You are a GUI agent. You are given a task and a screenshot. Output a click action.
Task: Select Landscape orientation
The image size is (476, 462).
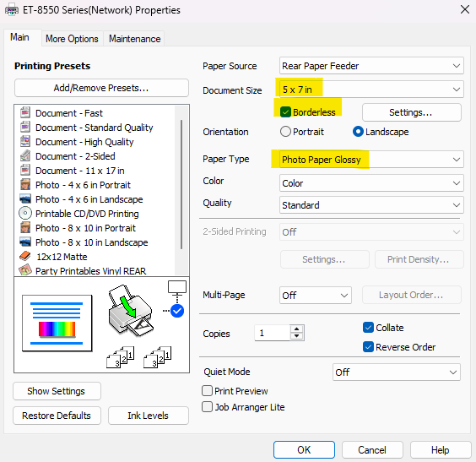click(x=358, y=132)
